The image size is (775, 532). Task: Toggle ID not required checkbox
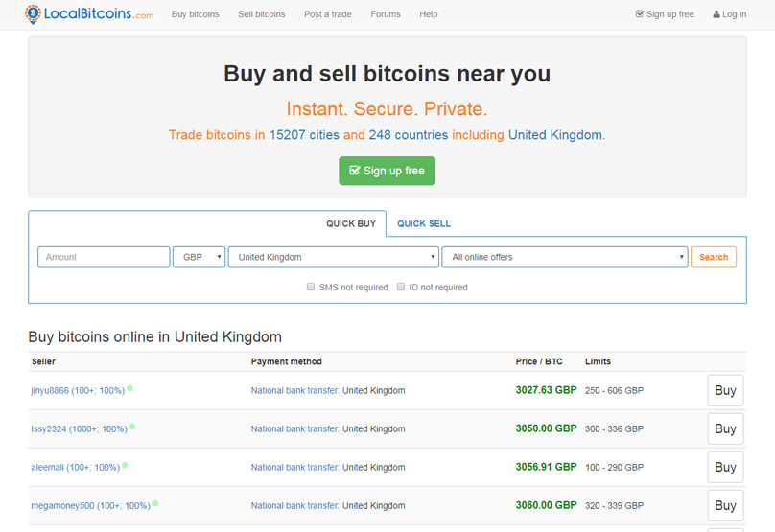point(401,287)
